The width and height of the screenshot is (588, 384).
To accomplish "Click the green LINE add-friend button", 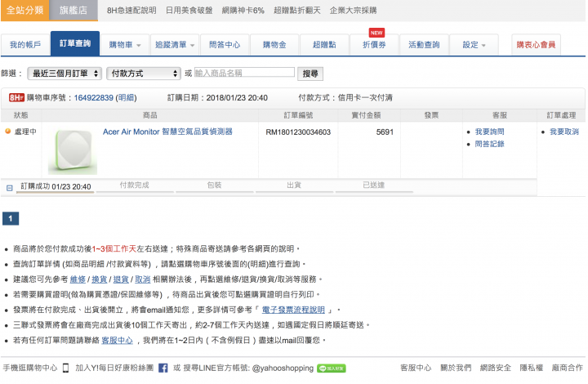I will coord(331,368).
